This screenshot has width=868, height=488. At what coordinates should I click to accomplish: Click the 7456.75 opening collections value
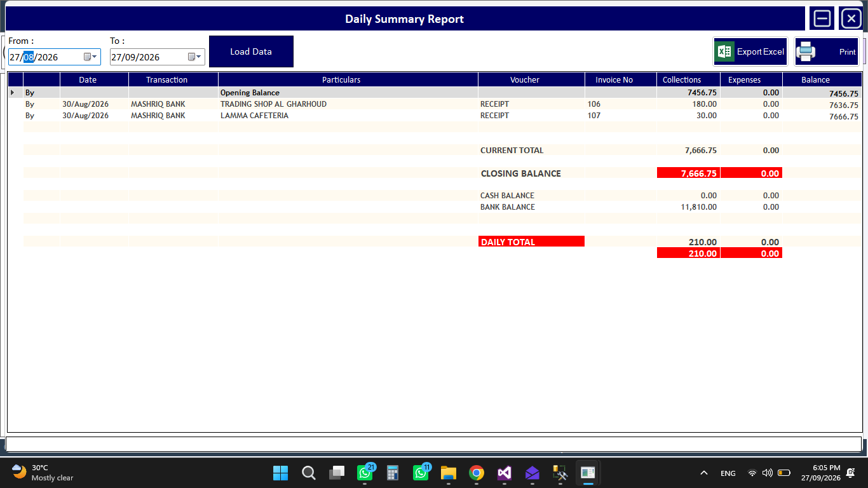pyautogui.click(x=688, y=93)
